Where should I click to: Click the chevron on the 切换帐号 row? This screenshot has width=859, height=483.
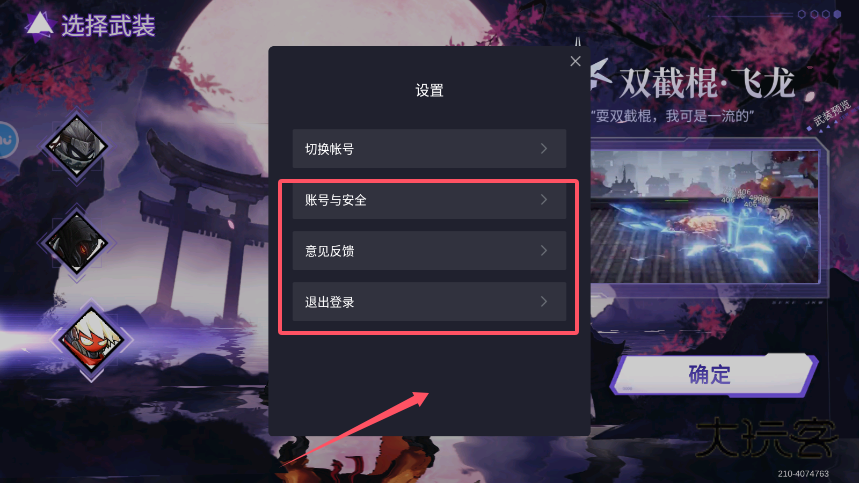pos(543,148)
